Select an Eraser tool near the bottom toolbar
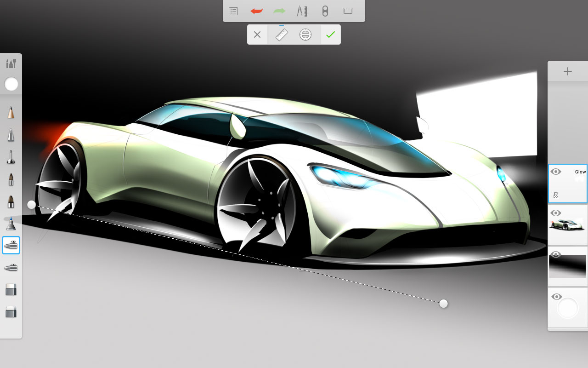Screen dimensions: 588x368 point(11,289)
